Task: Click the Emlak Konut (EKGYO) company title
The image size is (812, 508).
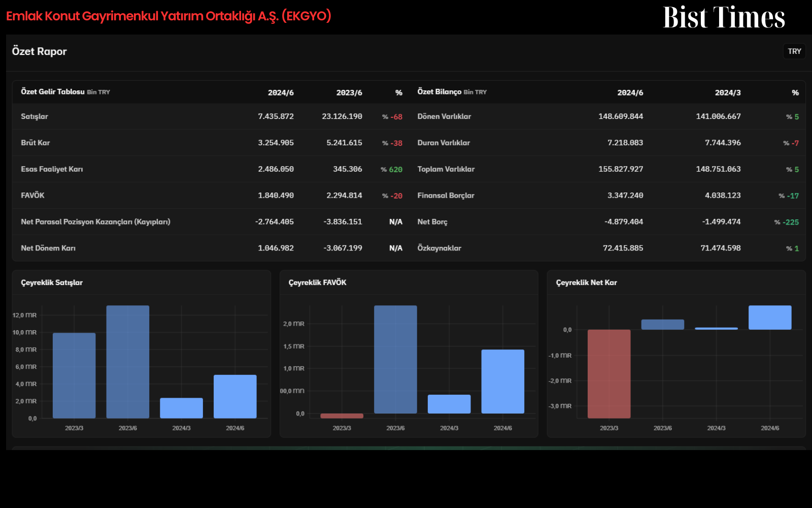Action: (x=168, y=16)
